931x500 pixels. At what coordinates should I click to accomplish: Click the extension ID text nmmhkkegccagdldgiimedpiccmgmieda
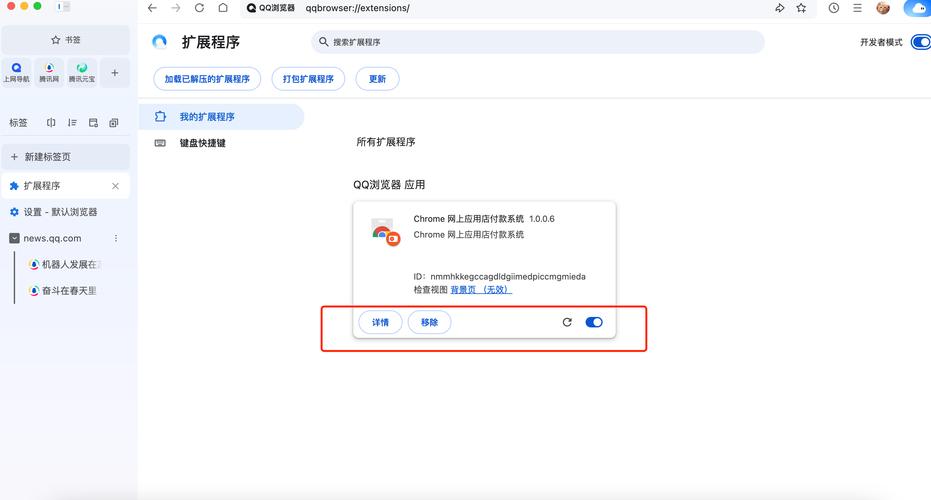pos(508,276)
